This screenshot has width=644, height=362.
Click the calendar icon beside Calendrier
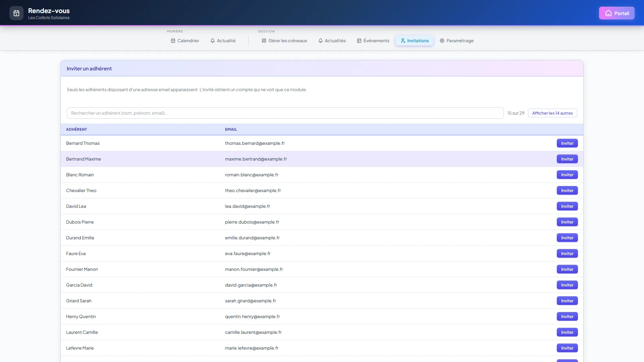[173, 41]
